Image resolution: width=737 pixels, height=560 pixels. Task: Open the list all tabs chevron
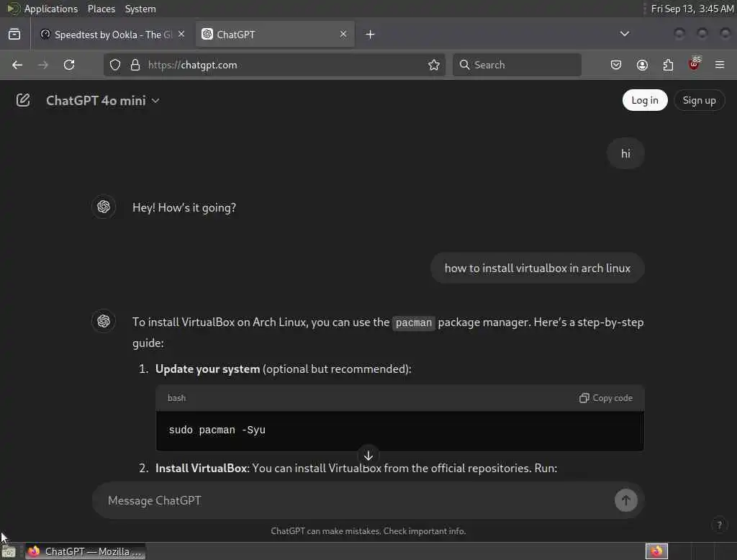click(624, 34)
